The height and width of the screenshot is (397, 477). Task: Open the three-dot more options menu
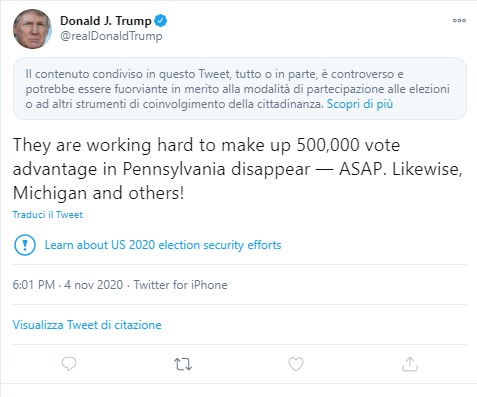459,20
